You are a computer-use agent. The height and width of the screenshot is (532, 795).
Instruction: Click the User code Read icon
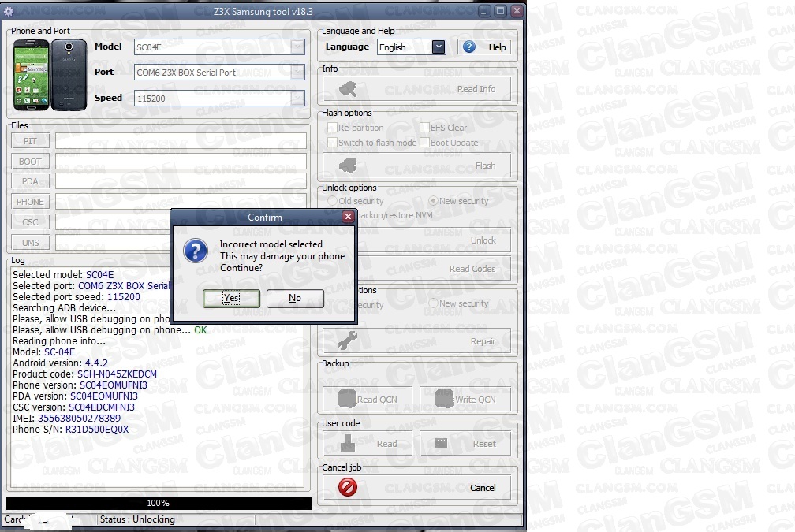(x=348, y=443)
